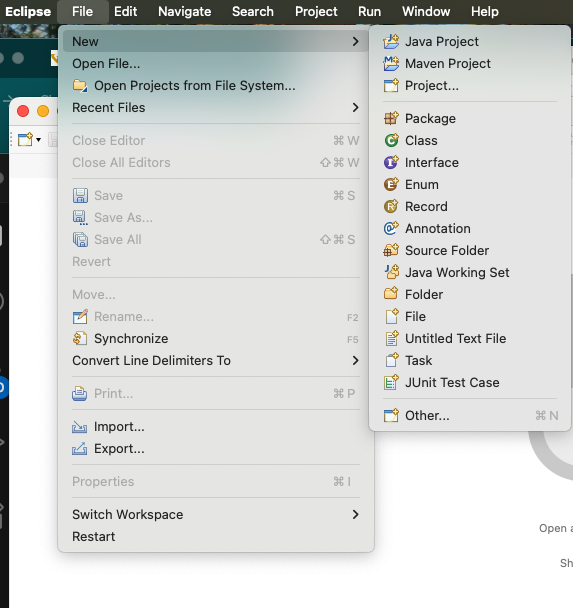Choose the JUnit Test Case icon
The width and height of the screenshot is (573, 608).
[x=391, y=383]
